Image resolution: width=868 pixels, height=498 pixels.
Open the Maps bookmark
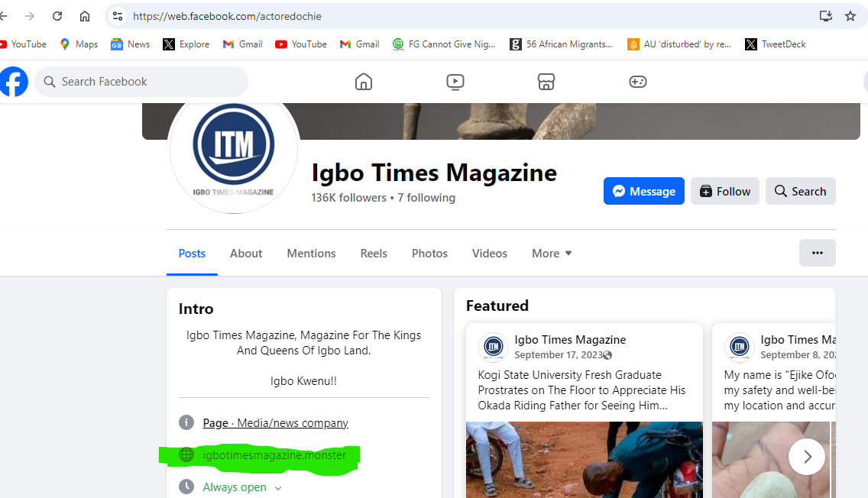pos(79,44)
